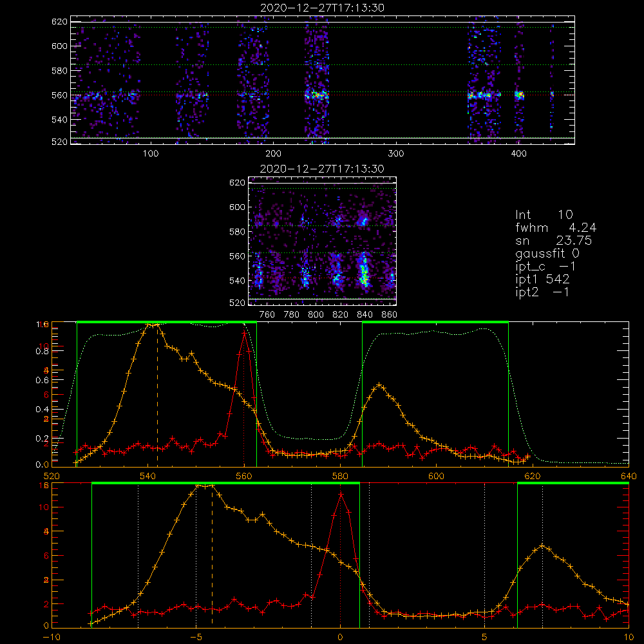
Task: Click the '-5' x-axis label of bottom plot
Action: tap(196, 637)
